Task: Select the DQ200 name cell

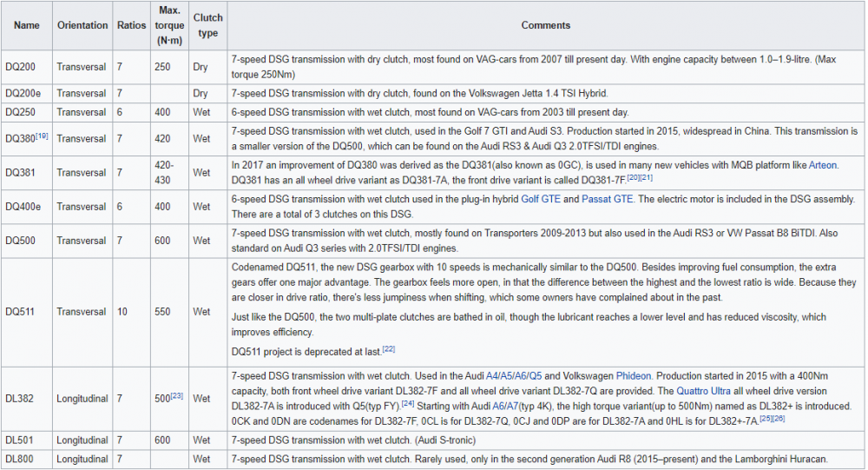Action: [x=27, y=67]
